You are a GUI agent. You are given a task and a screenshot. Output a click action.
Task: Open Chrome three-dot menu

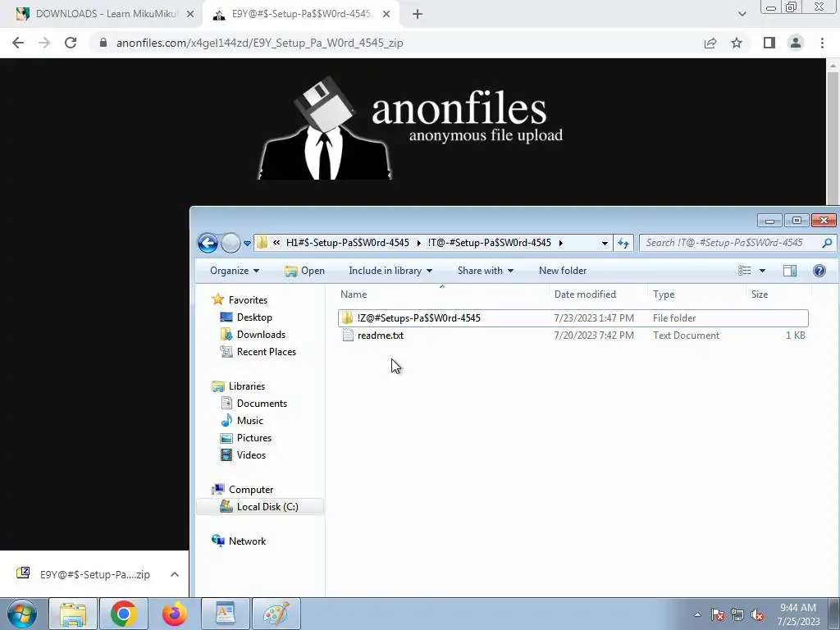pyautogui.click(x=822, y=43)
